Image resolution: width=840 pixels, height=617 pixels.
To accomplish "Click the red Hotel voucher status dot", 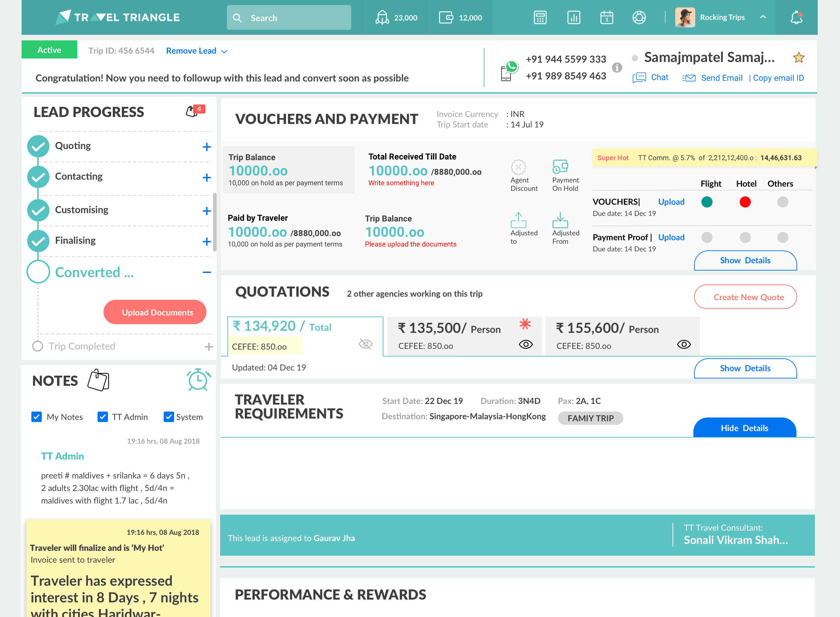I will [x=745, y=202].
